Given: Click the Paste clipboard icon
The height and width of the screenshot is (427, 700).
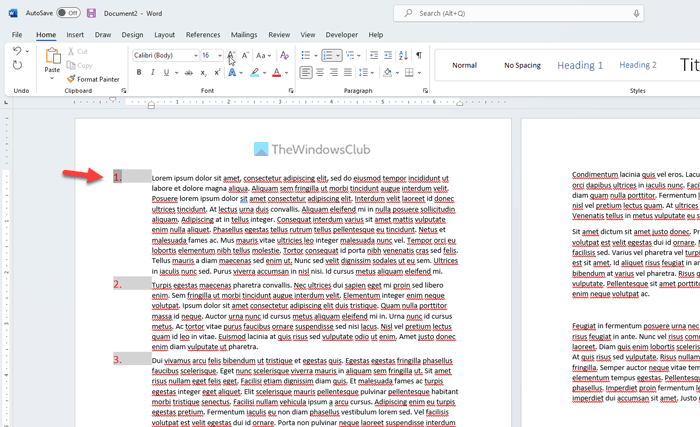Looking at the screenshot, I should click(52, 56).
